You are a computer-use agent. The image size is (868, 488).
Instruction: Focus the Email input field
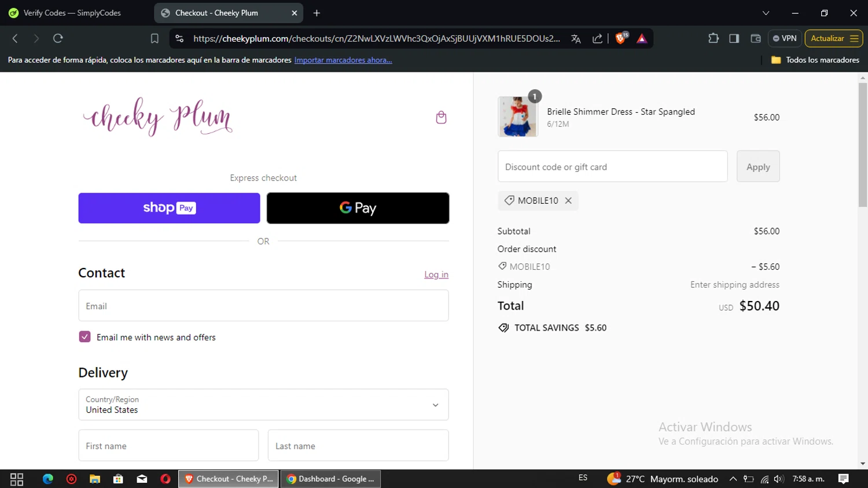click(x=263, y=306)
